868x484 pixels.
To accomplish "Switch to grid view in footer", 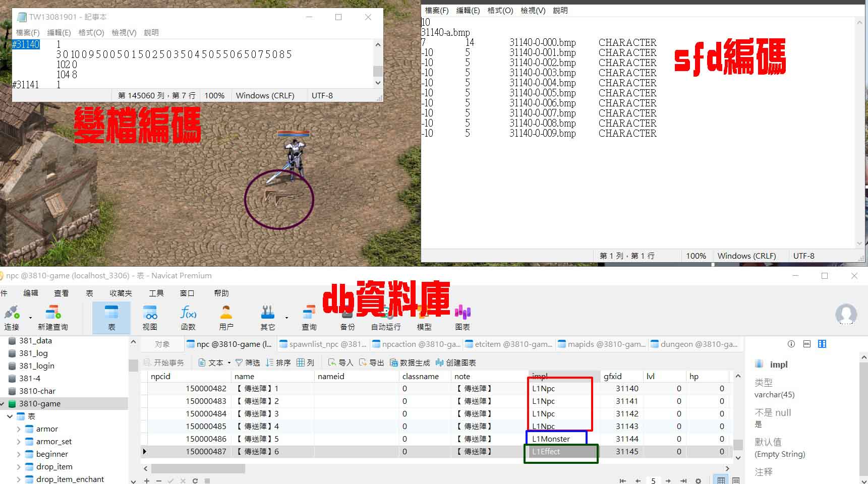I will coord(721,480).
